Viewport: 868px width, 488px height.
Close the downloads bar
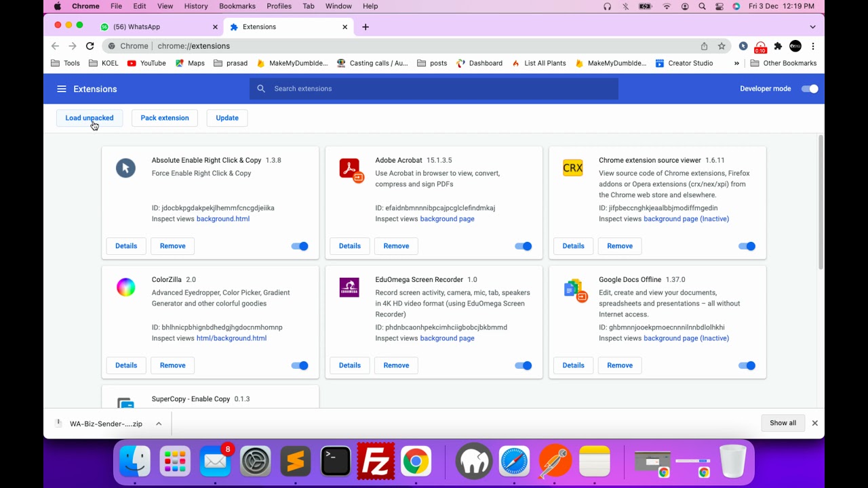click(814, 423)
